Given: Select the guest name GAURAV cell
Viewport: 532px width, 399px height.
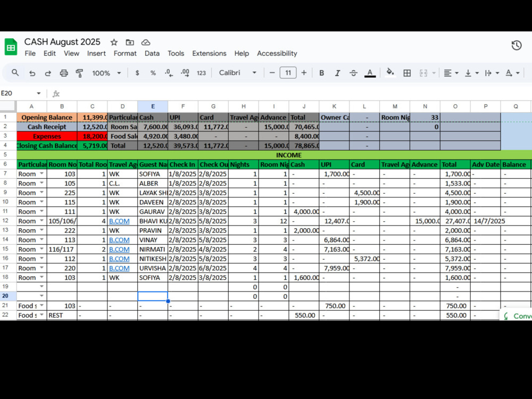Looking at the screenshot, I should 153,211.
